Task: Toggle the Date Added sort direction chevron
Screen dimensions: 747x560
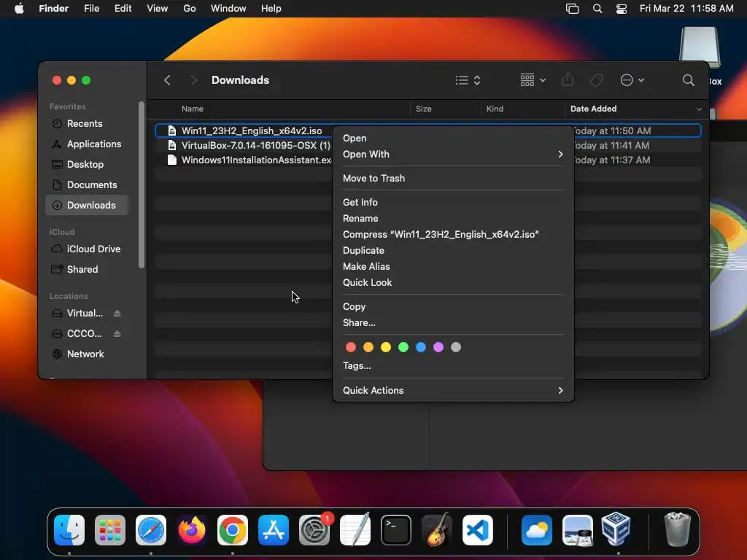Action: [699, 109]
